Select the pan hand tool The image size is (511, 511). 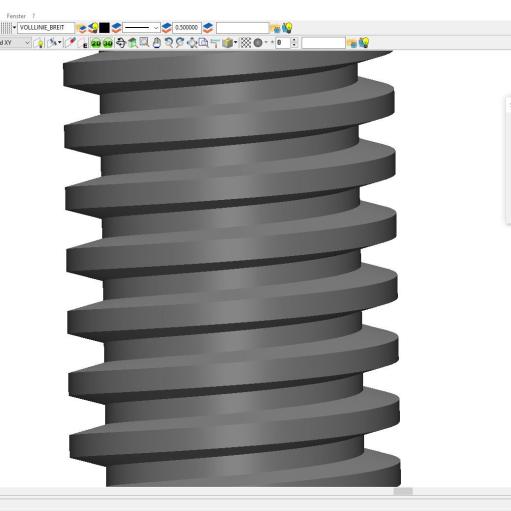coord(157,43)
